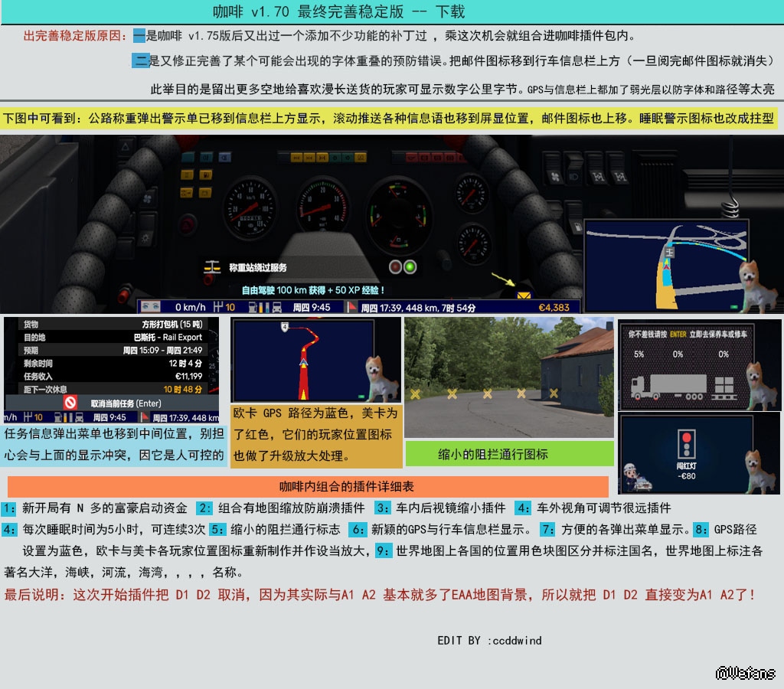Click the '3:' label before 车内后视镜
Screen dimensions: 784x689
click(383, 508)
